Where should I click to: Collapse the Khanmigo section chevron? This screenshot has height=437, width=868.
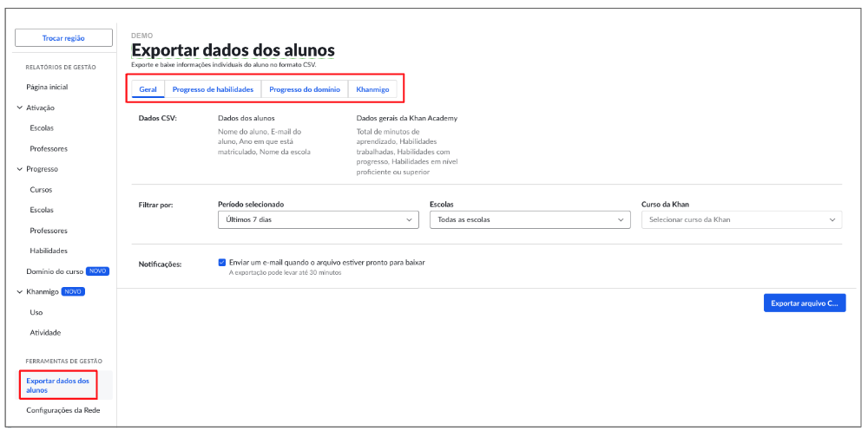pos(20,292)
